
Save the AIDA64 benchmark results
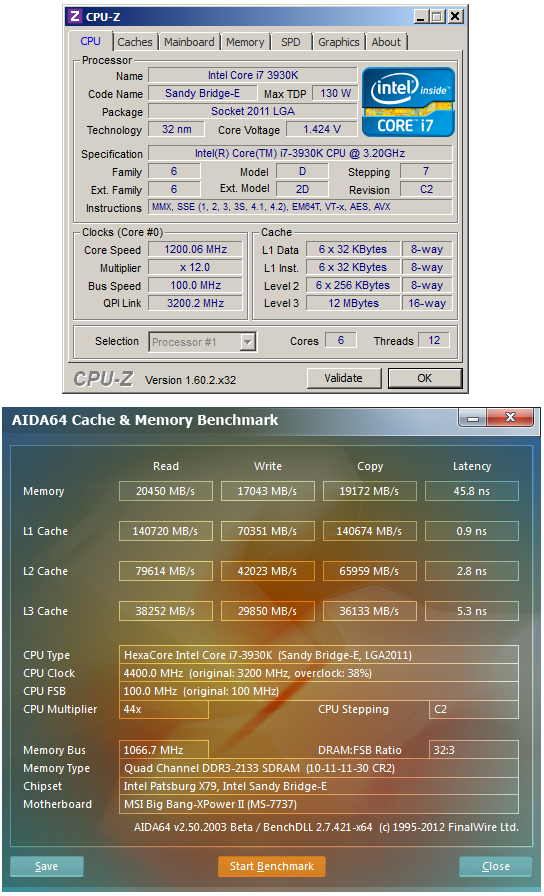[x=47, y=866]
